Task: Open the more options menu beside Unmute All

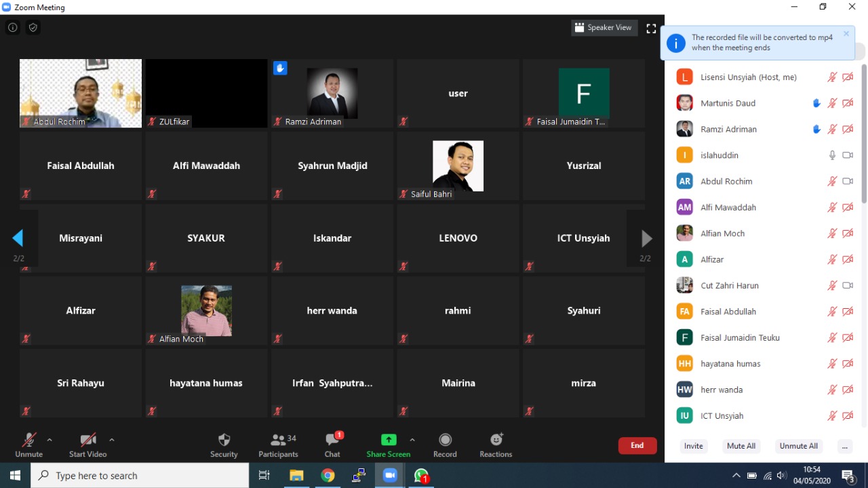Action: 844,447
